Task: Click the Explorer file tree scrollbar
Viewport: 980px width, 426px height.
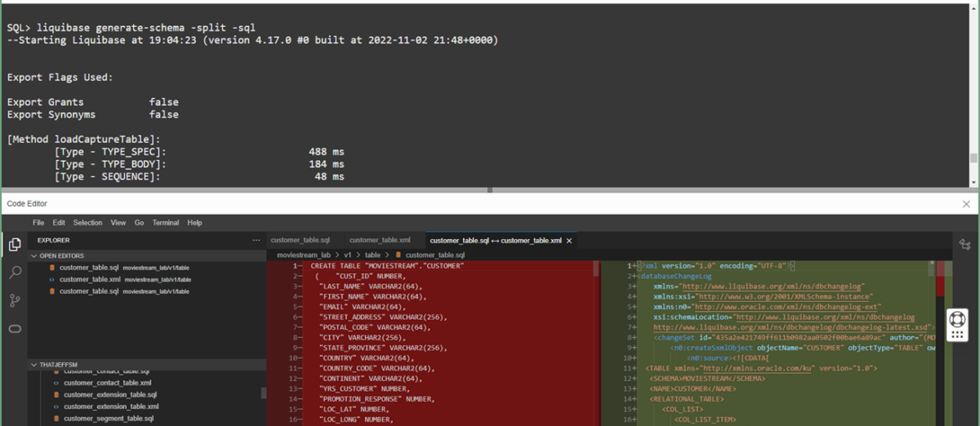Action: [x=263, y=392]
